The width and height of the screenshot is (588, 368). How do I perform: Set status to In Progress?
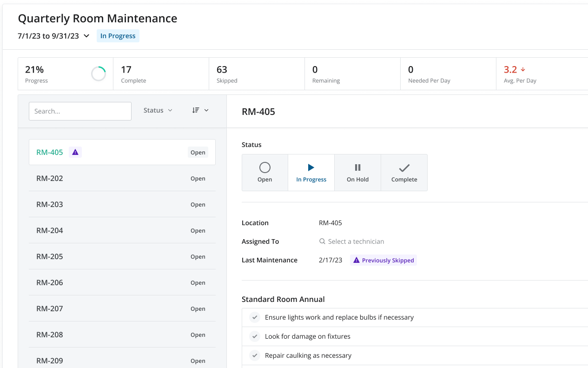[311, 173]
